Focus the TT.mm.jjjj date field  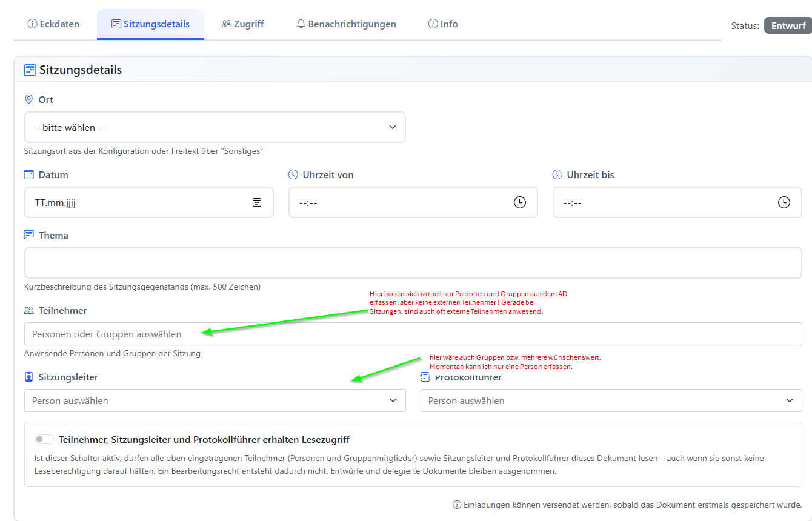149,202
